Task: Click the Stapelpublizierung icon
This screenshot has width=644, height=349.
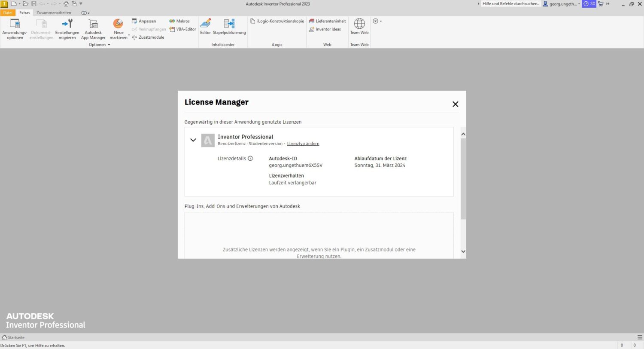Action: [229, 24]
